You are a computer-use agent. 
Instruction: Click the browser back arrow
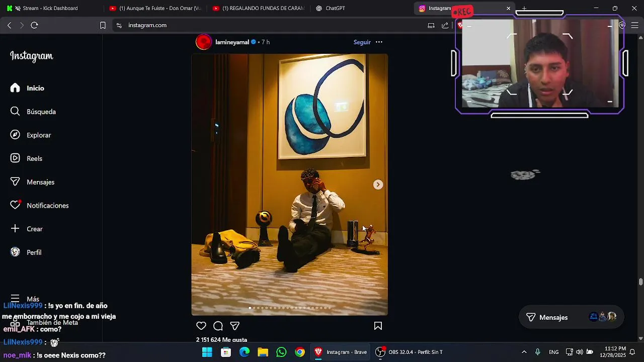9,25
